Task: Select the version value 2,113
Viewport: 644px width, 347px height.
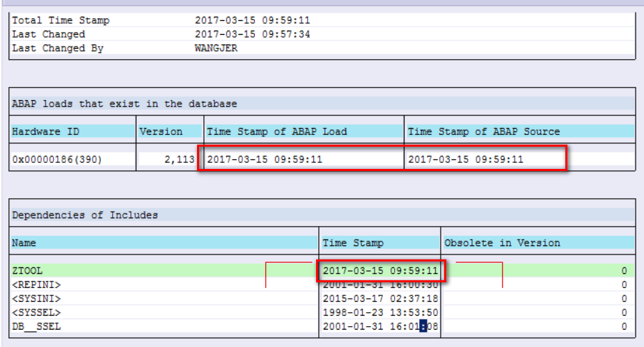Action: 180,159
